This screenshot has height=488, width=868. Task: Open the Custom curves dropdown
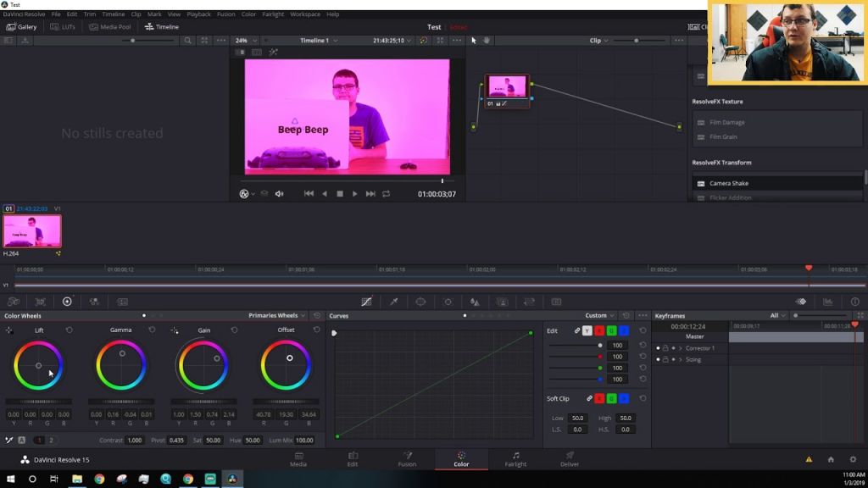[x=599, y=316]
